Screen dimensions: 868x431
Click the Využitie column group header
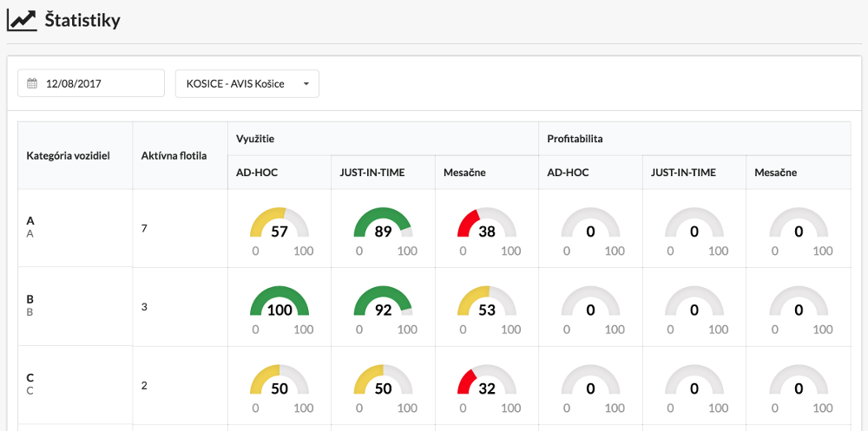pos(255,139)
